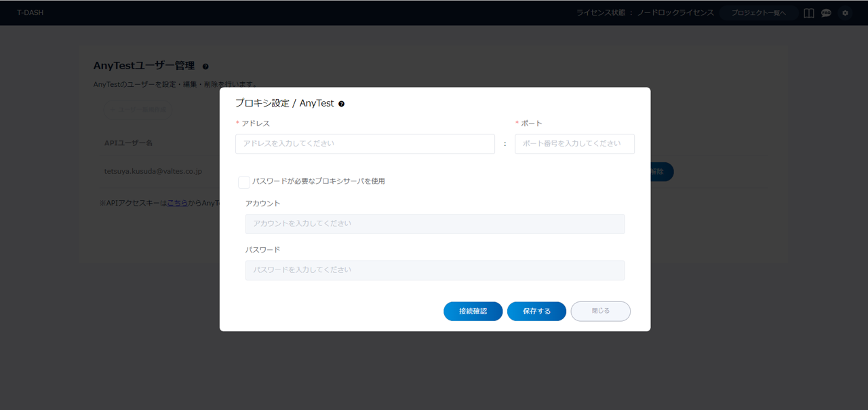Select user row tetsuya.kusuda@valtes.co.jp
This screenshot has width=868, height=410.
point(153,172)
